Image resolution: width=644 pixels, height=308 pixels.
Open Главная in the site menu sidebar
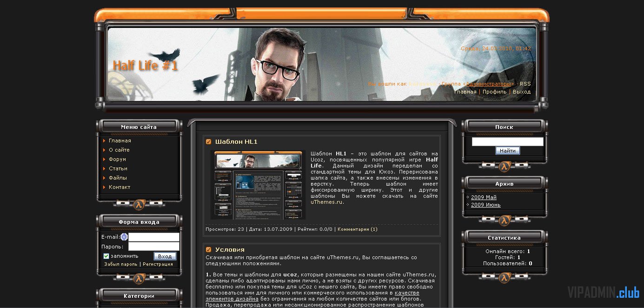tap(120, 141)
